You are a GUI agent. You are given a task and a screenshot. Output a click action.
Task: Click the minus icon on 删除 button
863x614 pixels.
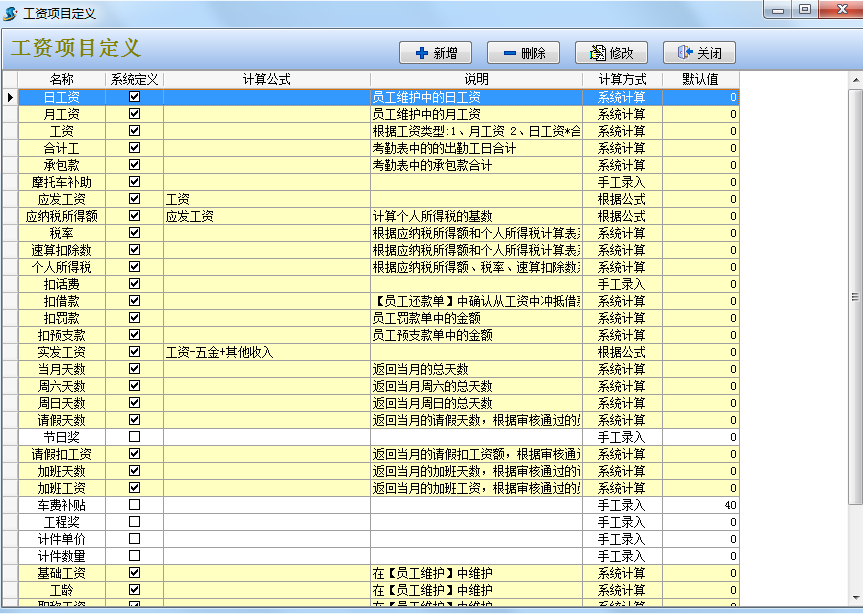pos(509,53)
